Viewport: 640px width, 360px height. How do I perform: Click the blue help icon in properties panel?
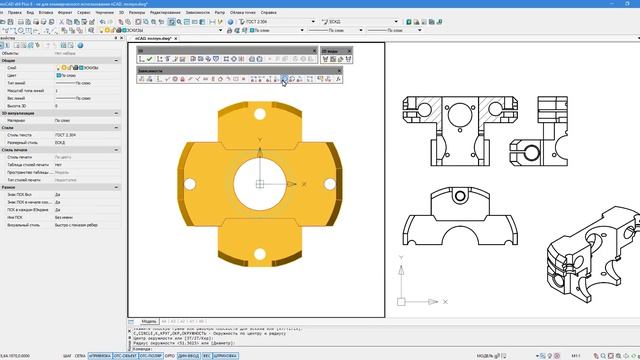coord(80,45)
